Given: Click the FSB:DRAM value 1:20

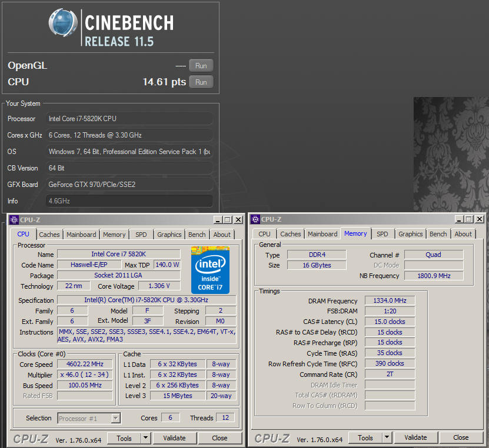Looking at the screenshot, I should (390, 311).
